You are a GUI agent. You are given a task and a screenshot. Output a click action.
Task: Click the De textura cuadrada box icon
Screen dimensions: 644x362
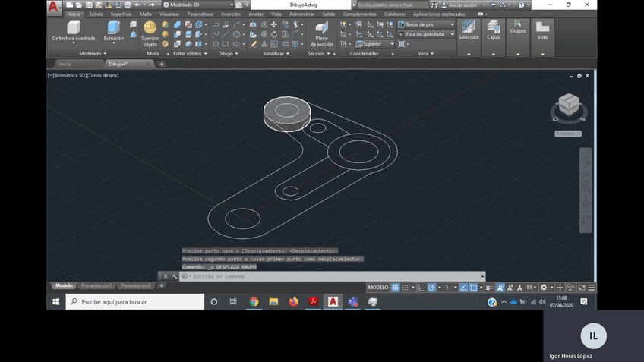coord(74,28)
